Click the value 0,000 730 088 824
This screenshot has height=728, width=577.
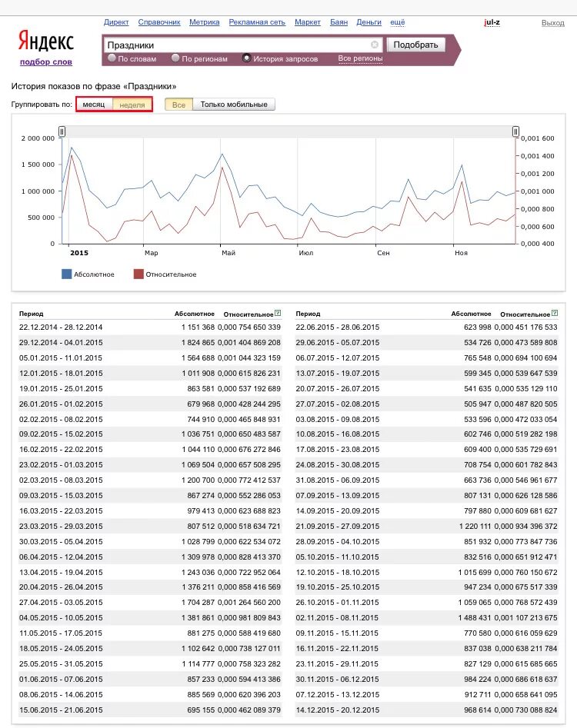525,710
